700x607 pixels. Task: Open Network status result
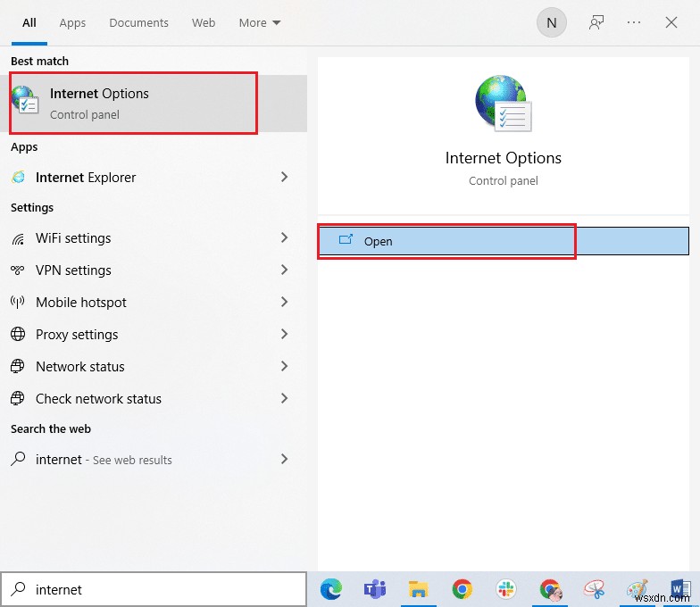tap(154, 366)
